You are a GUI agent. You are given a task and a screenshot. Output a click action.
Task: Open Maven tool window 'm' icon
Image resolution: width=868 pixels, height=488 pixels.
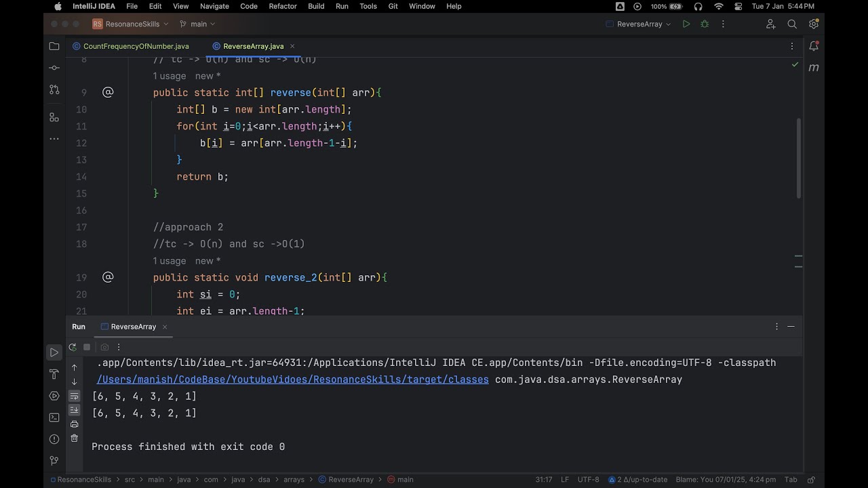[x=814, y=67]
